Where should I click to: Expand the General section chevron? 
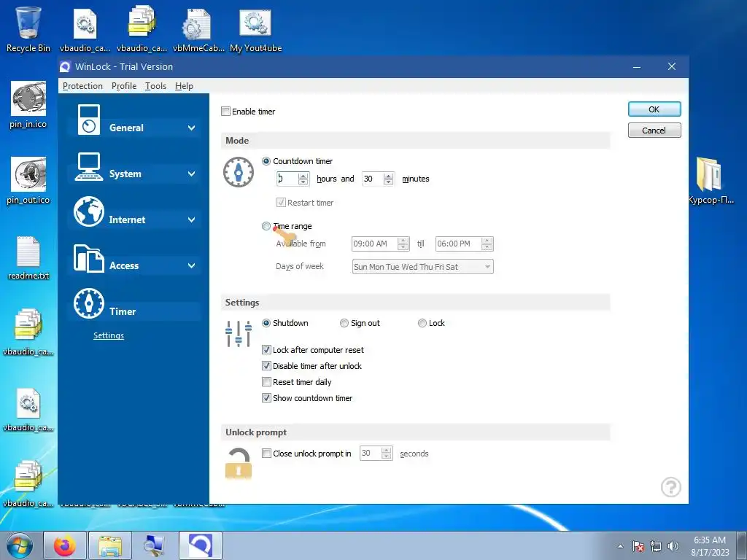click(192, 128)
